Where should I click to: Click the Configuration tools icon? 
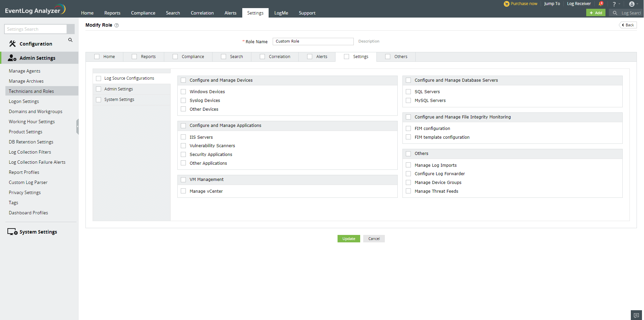point(13,44)
